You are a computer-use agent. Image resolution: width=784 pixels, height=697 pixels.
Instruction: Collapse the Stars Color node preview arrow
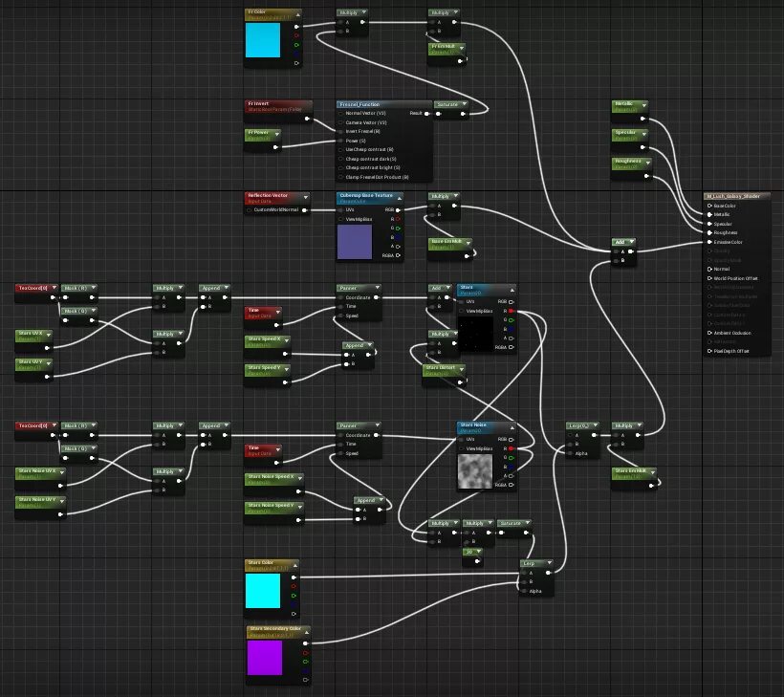pos(295,565)
